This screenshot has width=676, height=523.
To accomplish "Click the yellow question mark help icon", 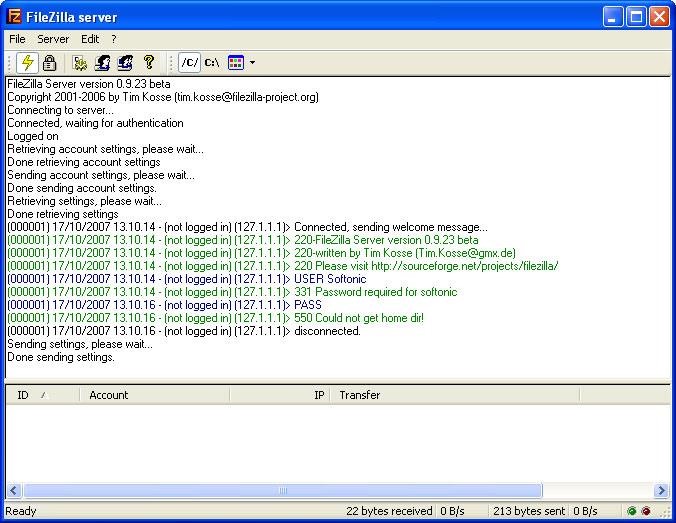I will click(x=149, y=62).
